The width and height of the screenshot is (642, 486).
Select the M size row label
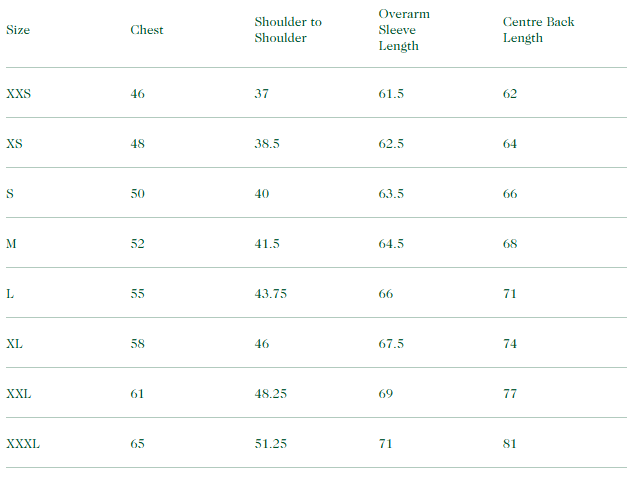pyautogui.click(x=11, y=244)
